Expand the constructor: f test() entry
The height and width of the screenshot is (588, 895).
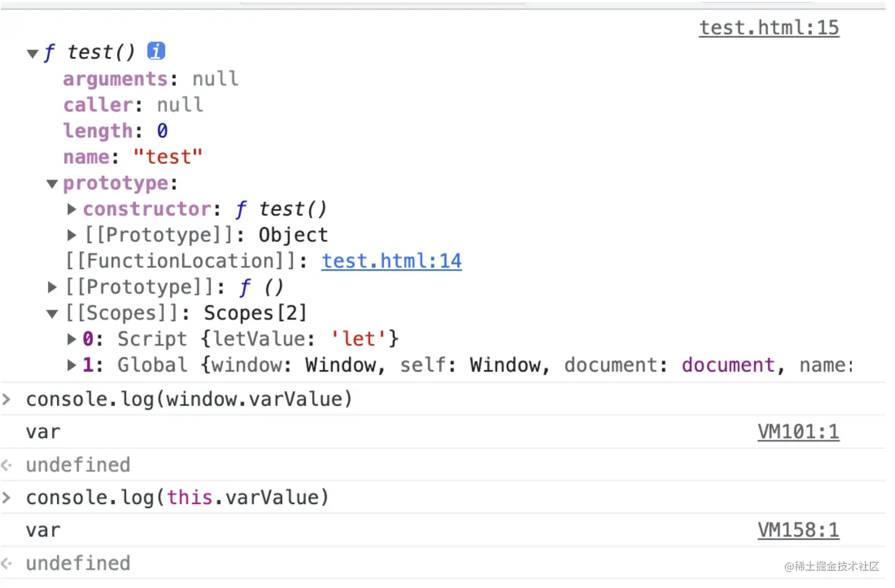(72, 209)
